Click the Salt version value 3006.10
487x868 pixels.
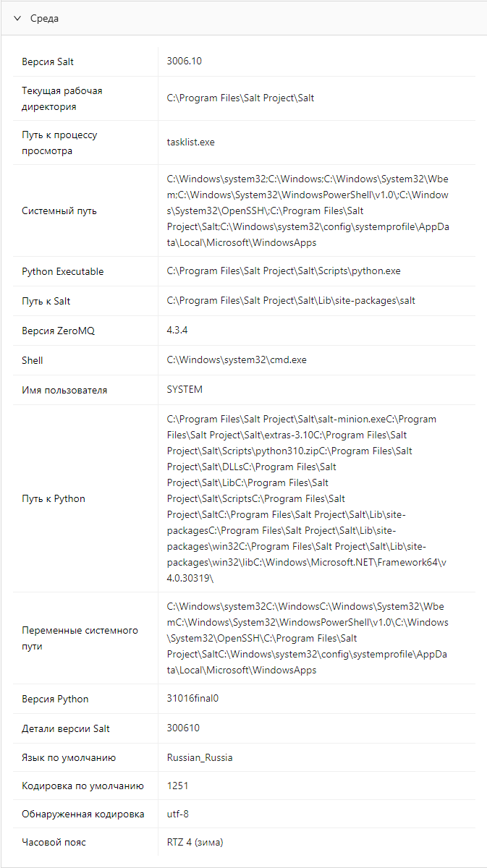pos(184,61)
